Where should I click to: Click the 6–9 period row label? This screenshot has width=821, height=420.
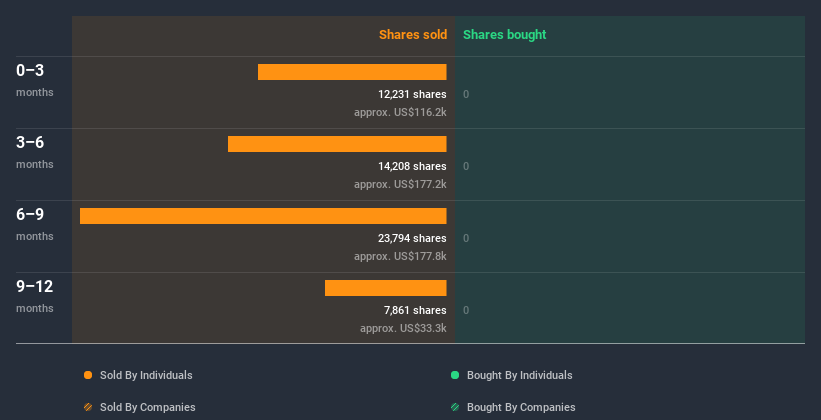click(x=30, y=215)
